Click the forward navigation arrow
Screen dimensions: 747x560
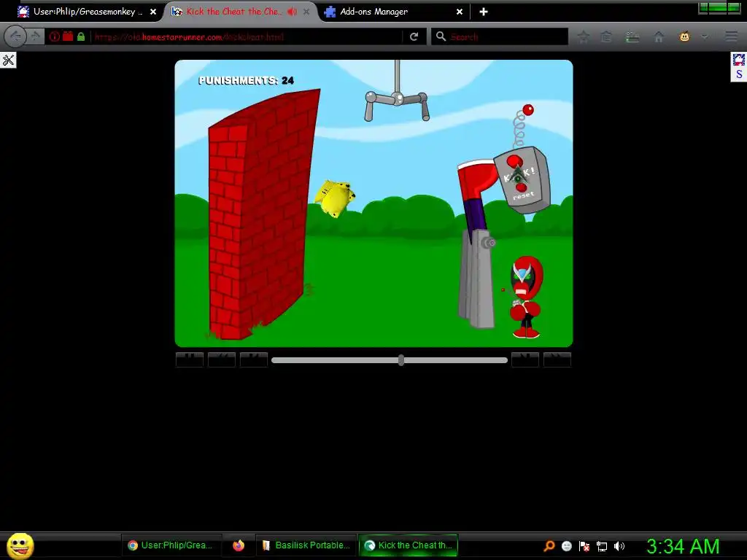[36, 36]
